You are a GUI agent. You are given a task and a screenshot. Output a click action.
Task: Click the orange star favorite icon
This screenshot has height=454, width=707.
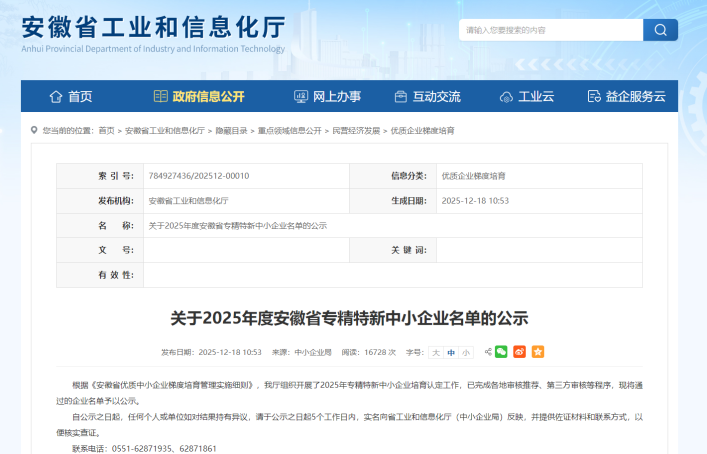(538, 352)
